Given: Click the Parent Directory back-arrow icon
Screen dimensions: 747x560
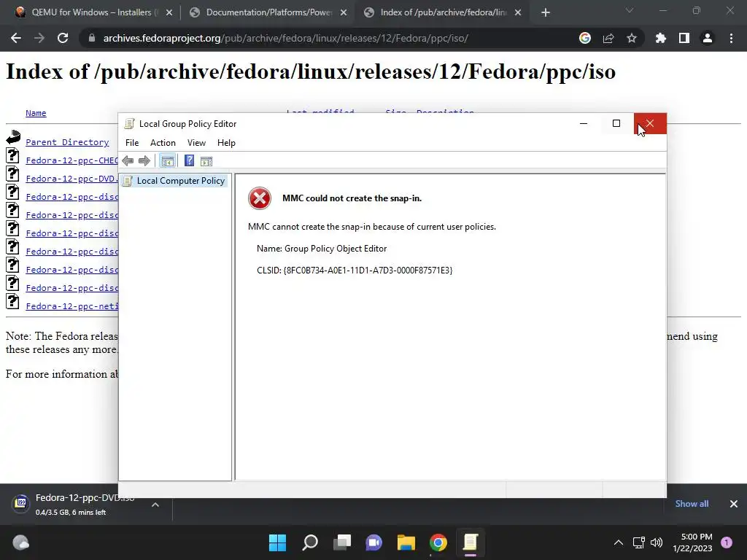Looking at the screenshot, I should 13,137.
